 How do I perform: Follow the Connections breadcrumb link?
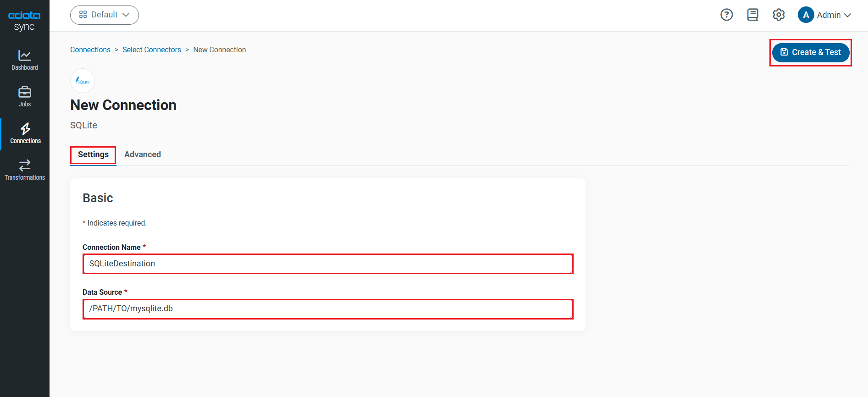pos(90,50)
